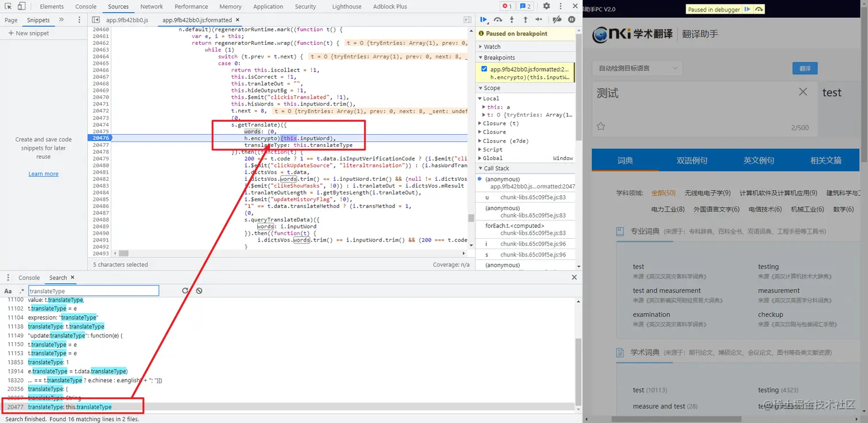Open the drawer options three-dot menu

[x=7, y=278]
